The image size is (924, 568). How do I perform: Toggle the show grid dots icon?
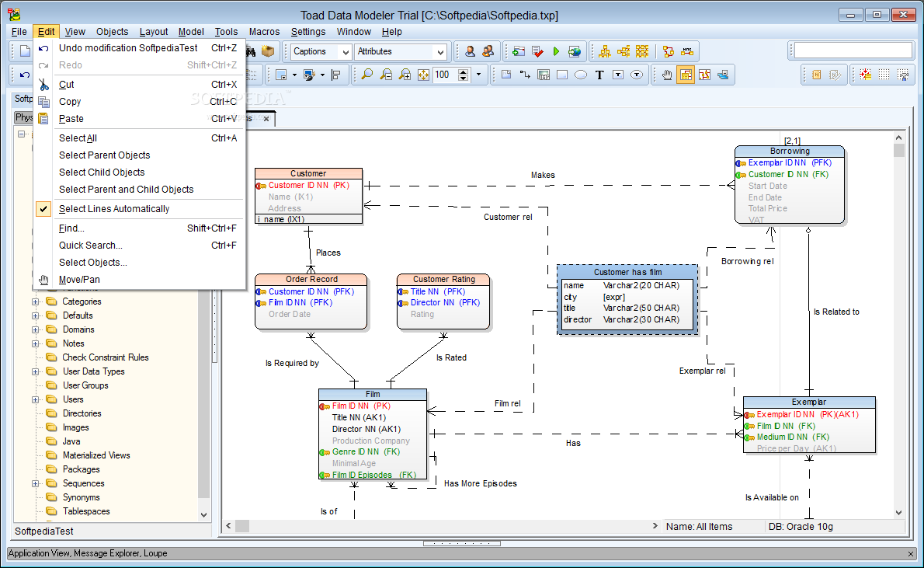pyautogui.click(x=884, y=75)
